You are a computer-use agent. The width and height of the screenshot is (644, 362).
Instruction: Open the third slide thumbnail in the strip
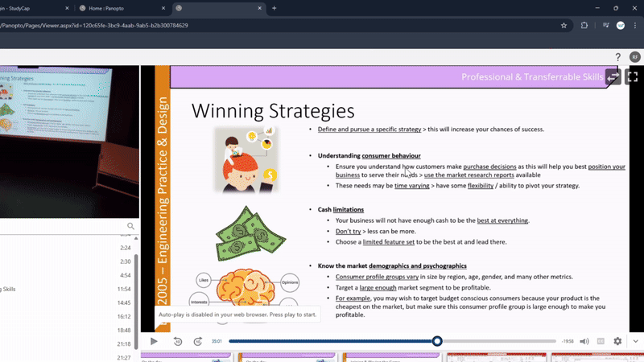click(x=391, y=357)
